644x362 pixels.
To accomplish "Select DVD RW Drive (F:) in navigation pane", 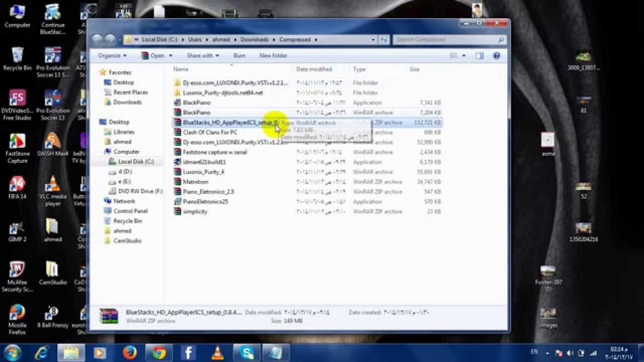I will 136,191.
